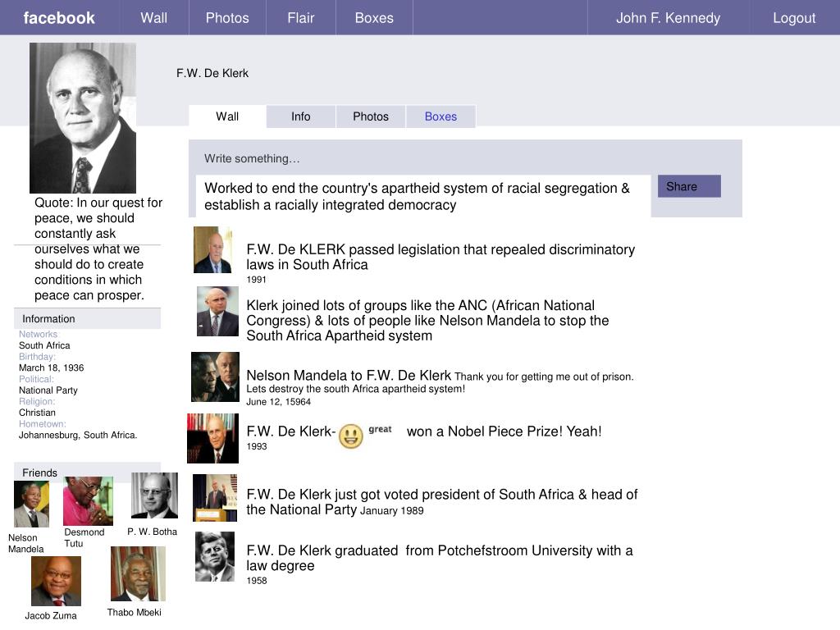Screen dimensions: 840x630
Task: Click the Nelson Mandela name under Friends
Action: 25,543
